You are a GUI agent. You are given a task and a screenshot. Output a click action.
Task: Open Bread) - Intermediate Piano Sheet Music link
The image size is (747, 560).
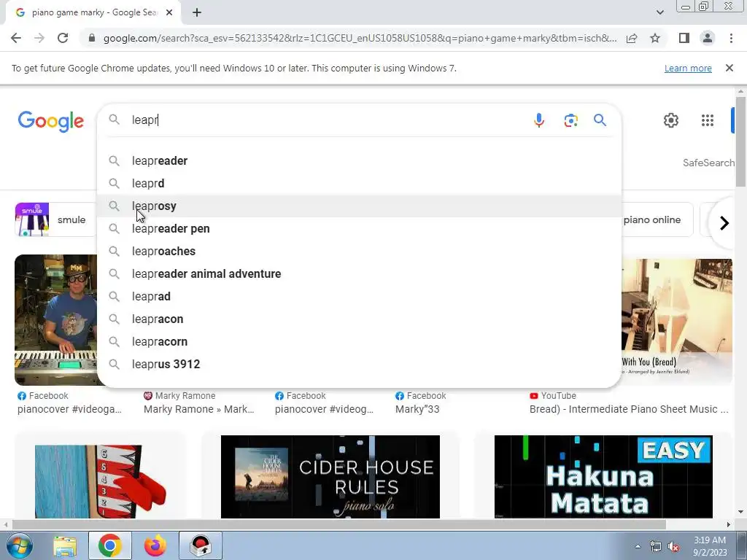point(629,409)
